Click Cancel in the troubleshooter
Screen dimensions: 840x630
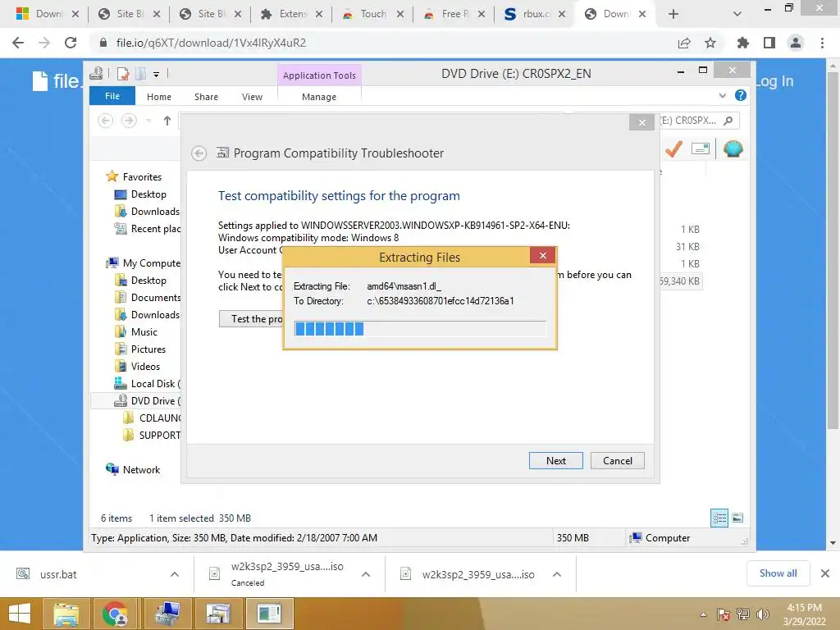pos(617,461)
